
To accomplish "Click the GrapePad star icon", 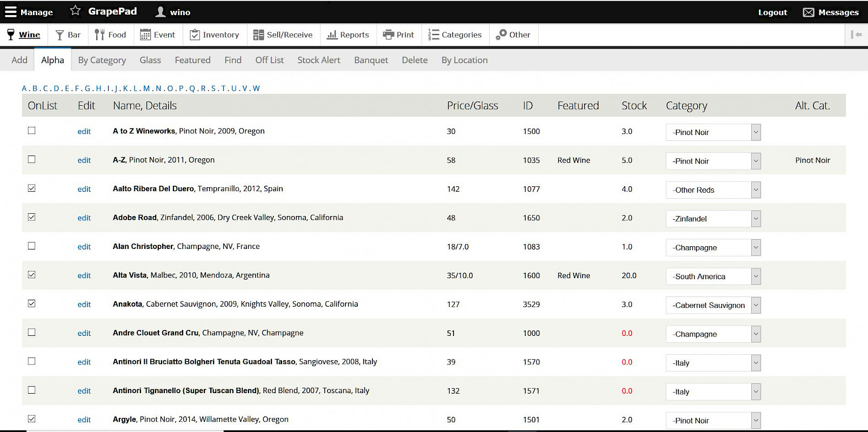I will (75, 11).
